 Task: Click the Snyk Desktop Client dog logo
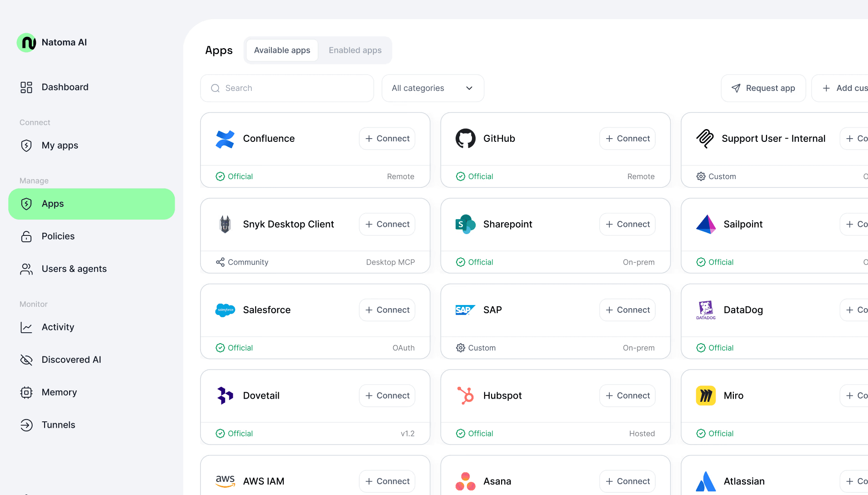(225, 225)
